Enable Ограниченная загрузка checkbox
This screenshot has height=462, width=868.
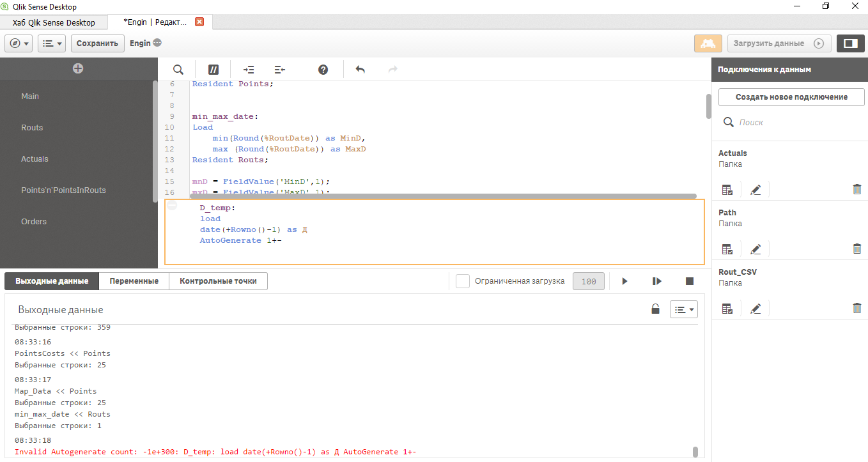click(463, 281)
